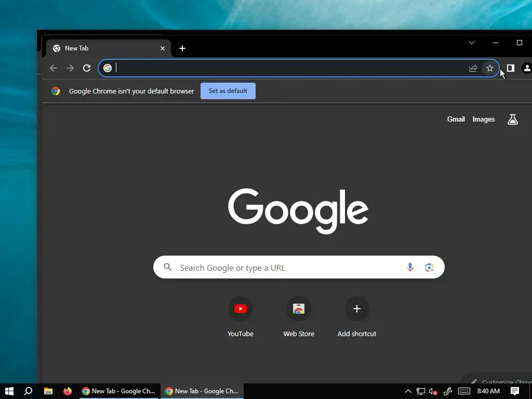Search by image with Lens icon
The width and height of the screenshot is (532, 399).
(429, 268)
